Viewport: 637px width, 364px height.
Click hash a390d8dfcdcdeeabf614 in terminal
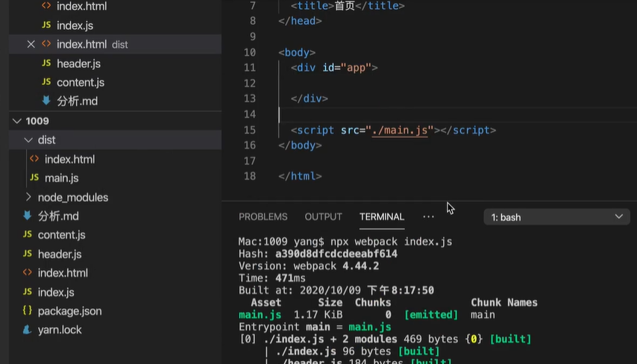coord(336,254)
